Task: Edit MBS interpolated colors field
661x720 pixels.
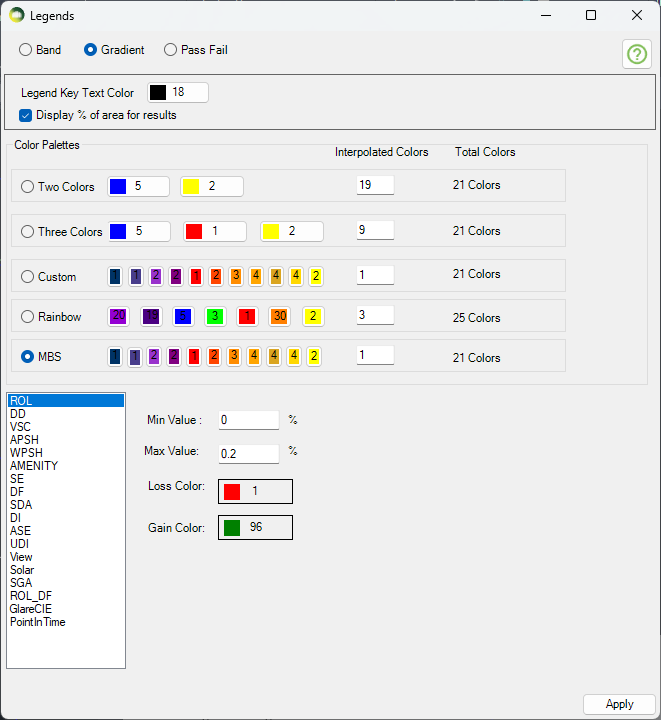Action: [375, 355]
